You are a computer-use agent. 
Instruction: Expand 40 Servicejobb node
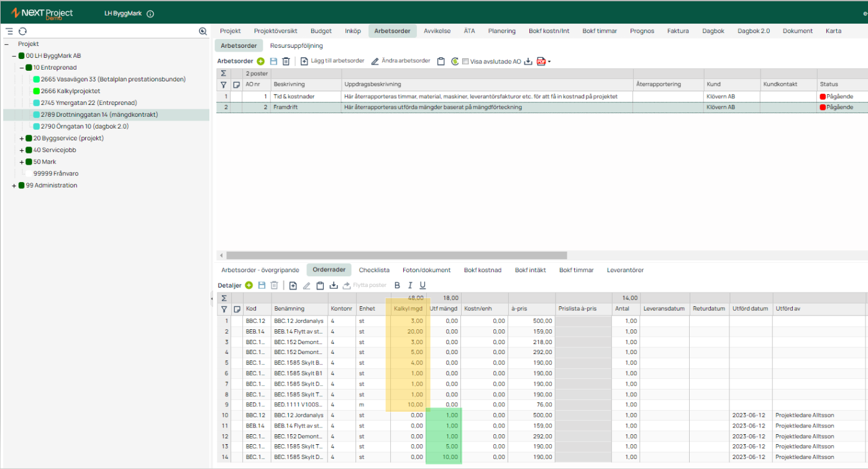(x=22, y=150)
